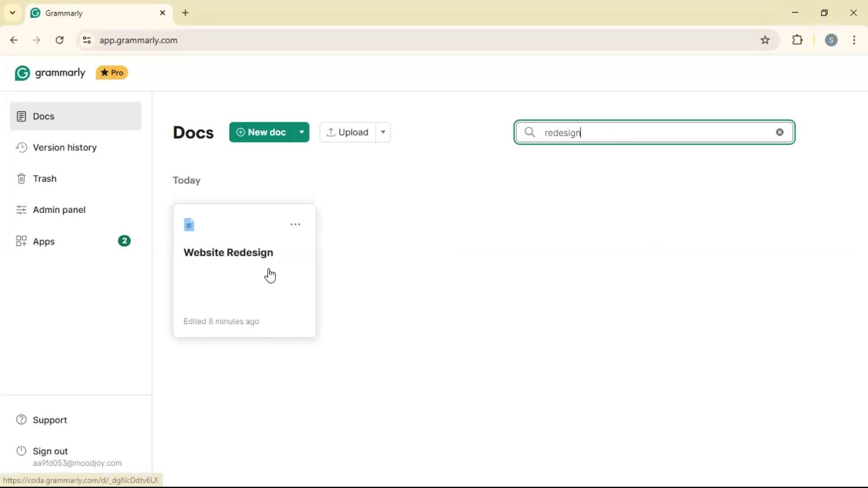The width and height of the screenshot is (868, 488).
Task: Open the tab search dropdown
Action: 13,13
